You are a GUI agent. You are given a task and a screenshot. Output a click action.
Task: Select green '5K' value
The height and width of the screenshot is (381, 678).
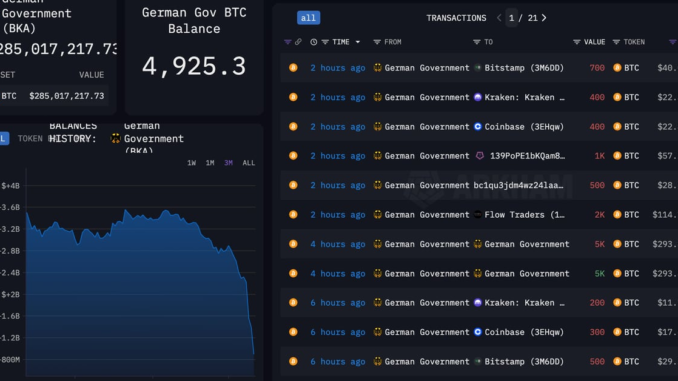600,273
